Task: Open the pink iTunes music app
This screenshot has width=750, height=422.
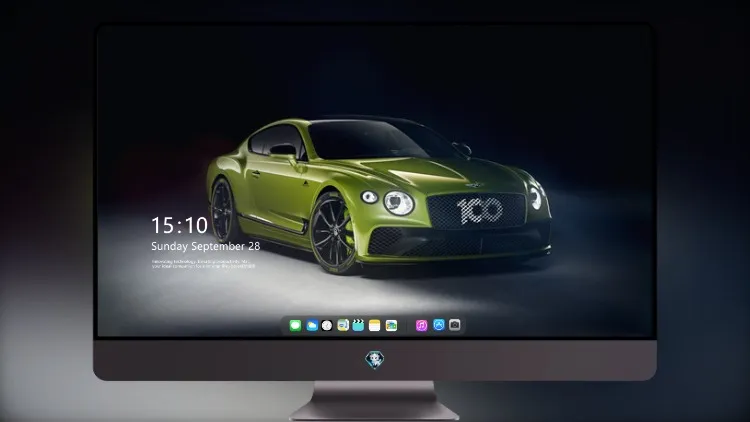Action: click(x=421, y=325)
